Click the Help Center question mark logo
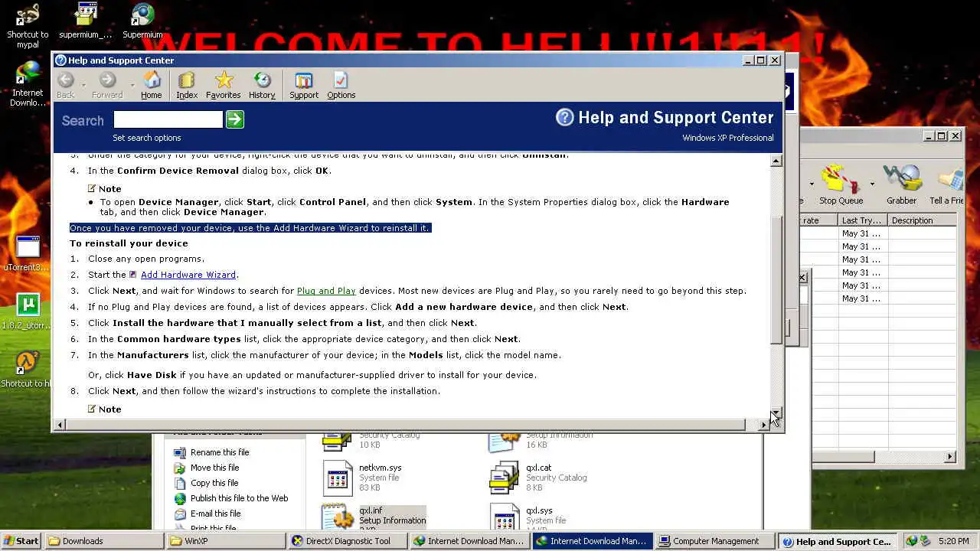This screenshot has width=980, height=551. coord(564,117)
